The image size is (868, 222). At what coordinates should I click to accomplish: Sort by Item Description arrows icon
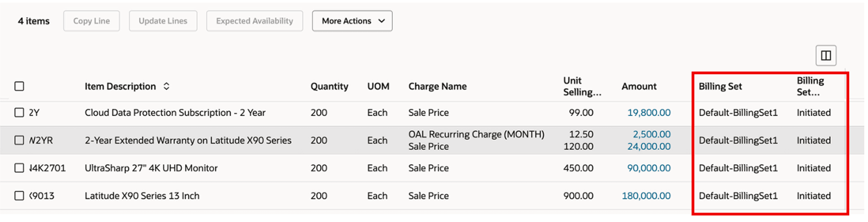(x=166, y=87)
